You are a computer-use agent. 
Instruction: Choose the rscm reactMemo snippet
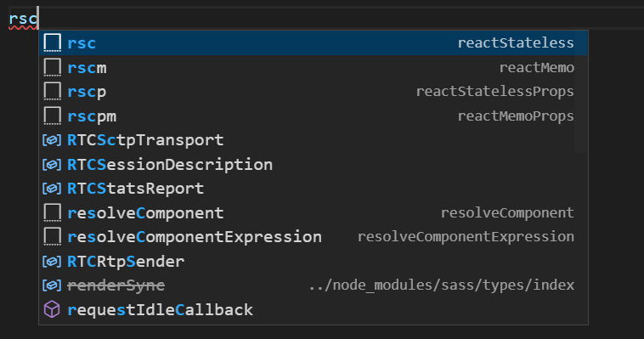pyautogui.click(x=314, y=67)
